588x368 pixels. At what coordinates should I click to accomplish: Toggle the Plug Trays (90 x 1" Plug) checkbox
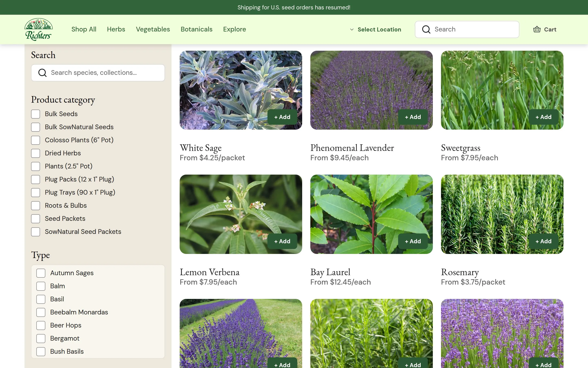pos(36,193)
